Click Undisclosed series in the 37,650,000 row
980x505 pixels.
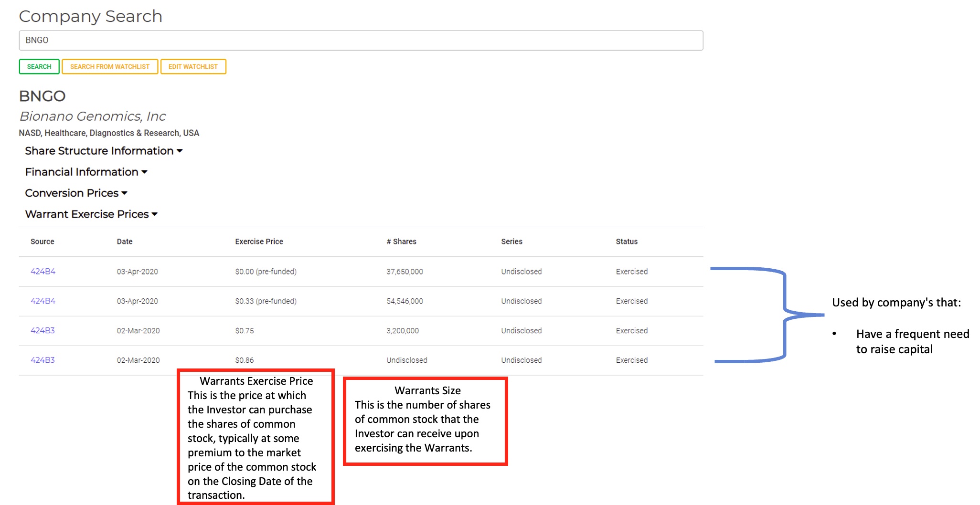522,272
